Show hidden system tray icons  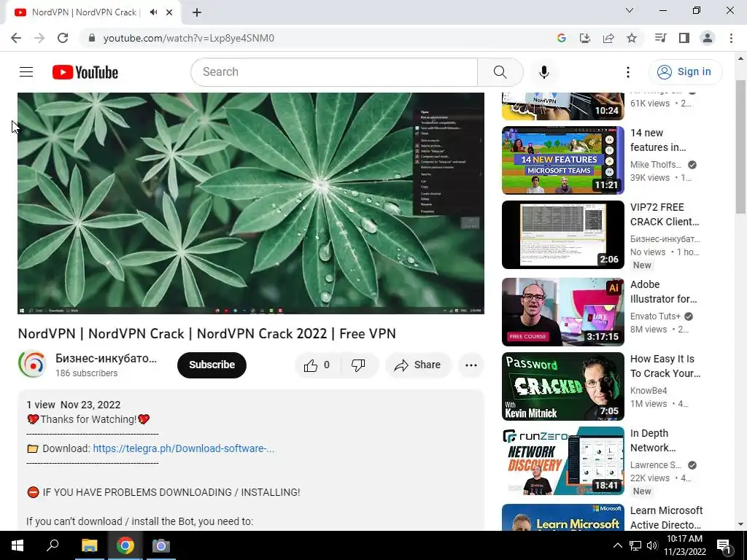pyautogui.click(x=617, y=545)
